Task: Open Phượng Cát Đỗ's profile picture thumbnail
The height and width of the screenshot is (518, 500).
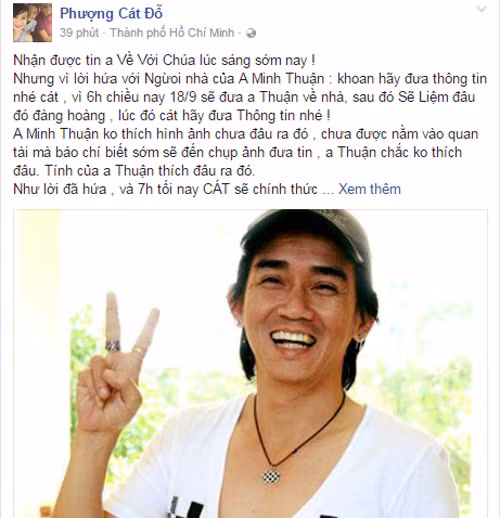Action: 32,22
